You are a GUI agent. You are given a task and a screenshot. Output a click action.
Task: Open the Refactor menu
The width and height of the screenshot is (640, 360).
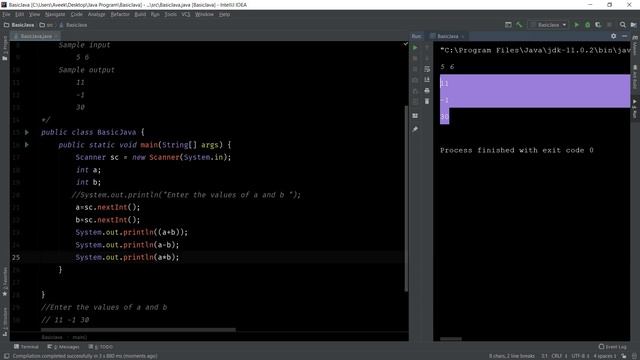[120, 14]
